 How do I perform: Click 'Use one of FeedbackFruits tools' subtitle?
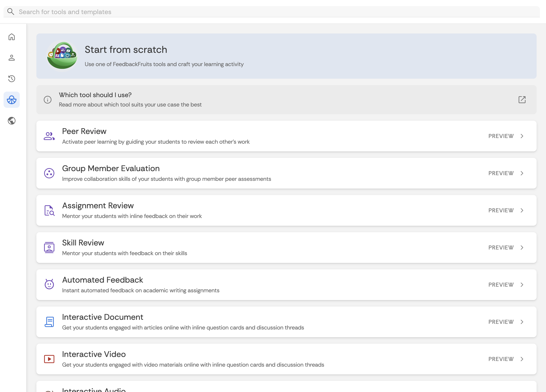[164, 64]
